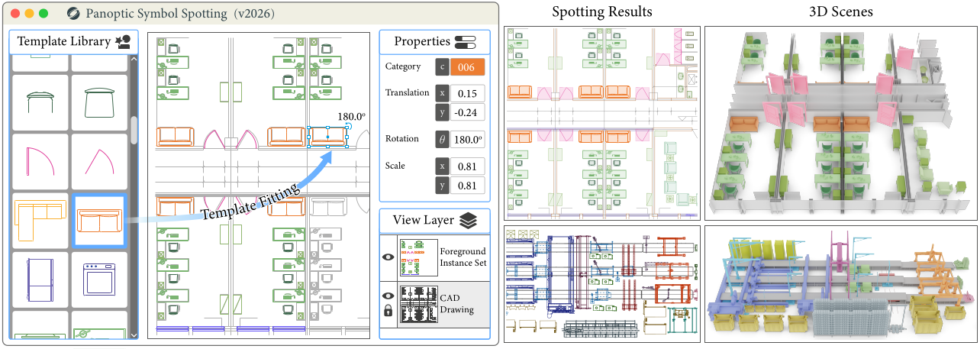
Task: Select the blue refrigerator template
Action: (x=40, y=279)
